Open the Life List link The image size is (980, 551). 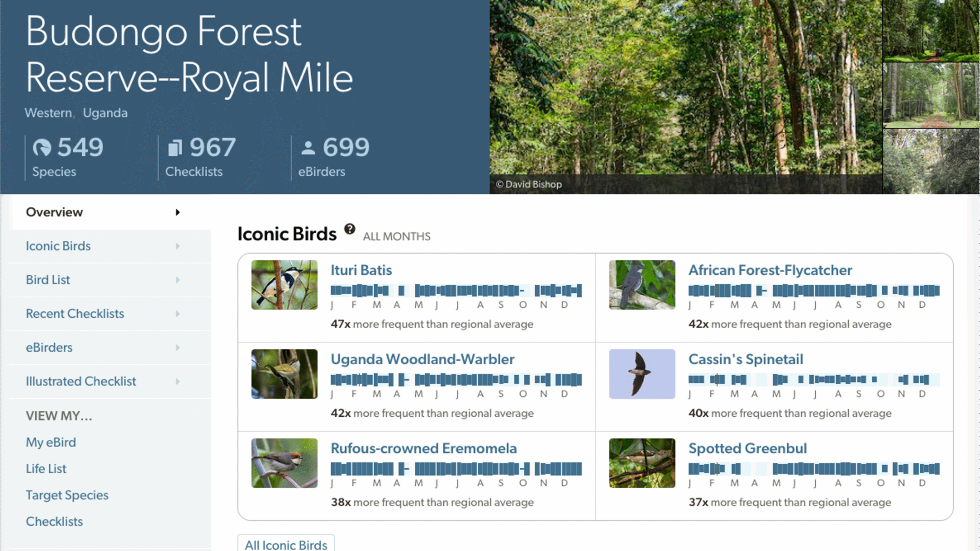click(x=46, y=469)
